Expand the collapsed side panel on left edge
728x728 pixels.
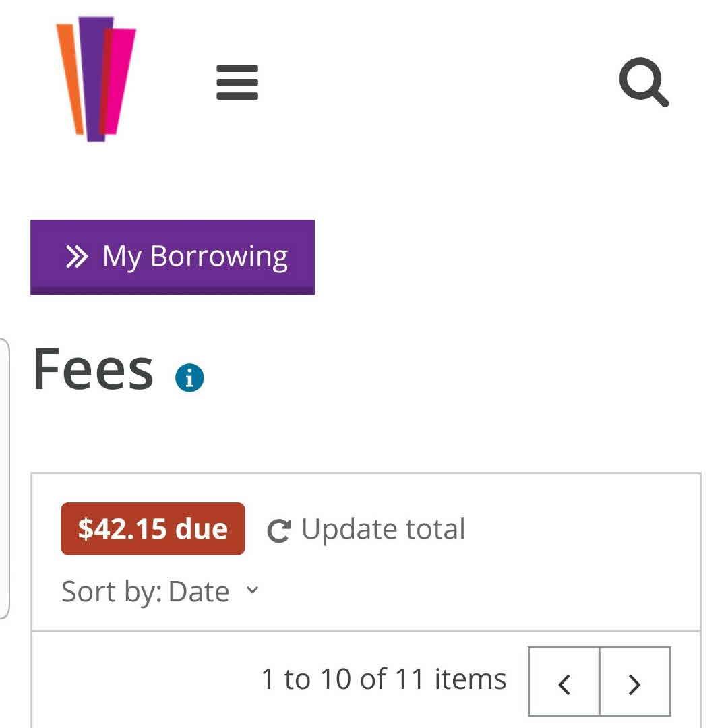coord(4,479)
